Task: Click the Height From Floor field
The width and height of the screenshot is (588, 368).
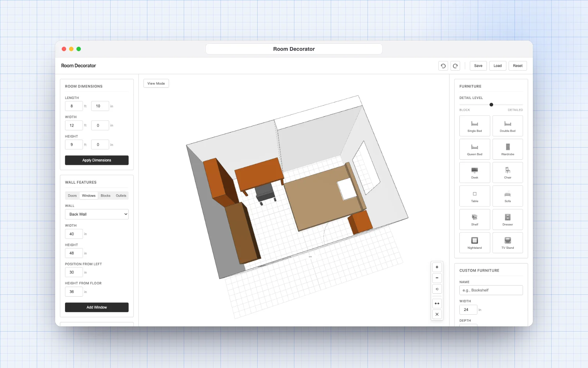Action: tap(74, 292)
